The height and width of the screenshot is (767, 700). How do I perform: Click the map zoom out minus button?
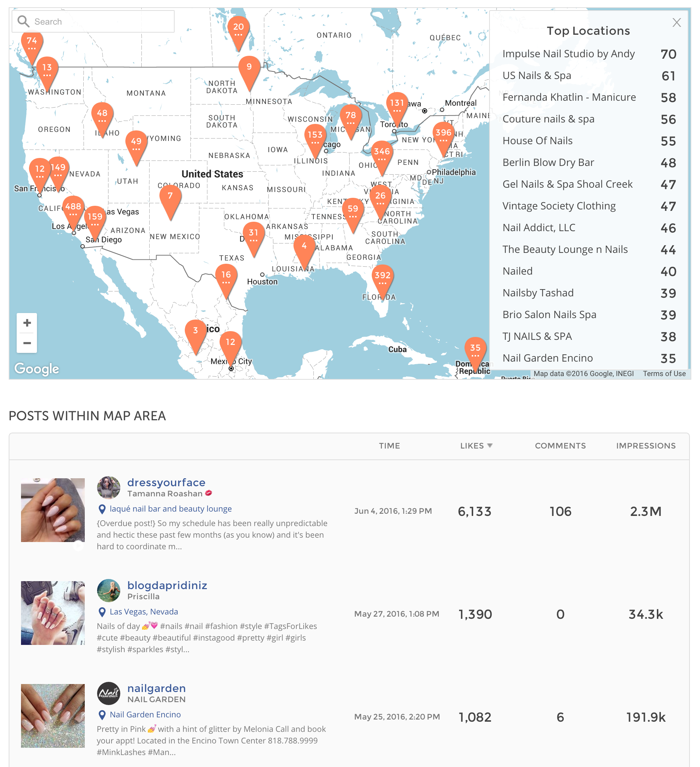pyautogui.click(x=27, y=343)
